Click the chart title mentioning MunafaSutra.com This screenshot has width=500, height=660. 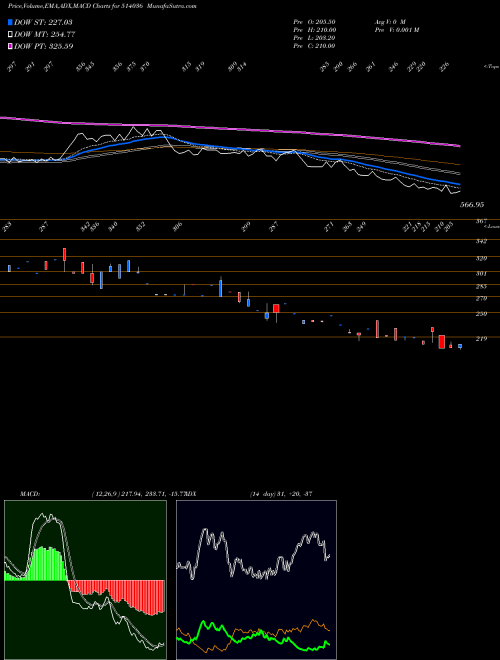click(102, 6)
